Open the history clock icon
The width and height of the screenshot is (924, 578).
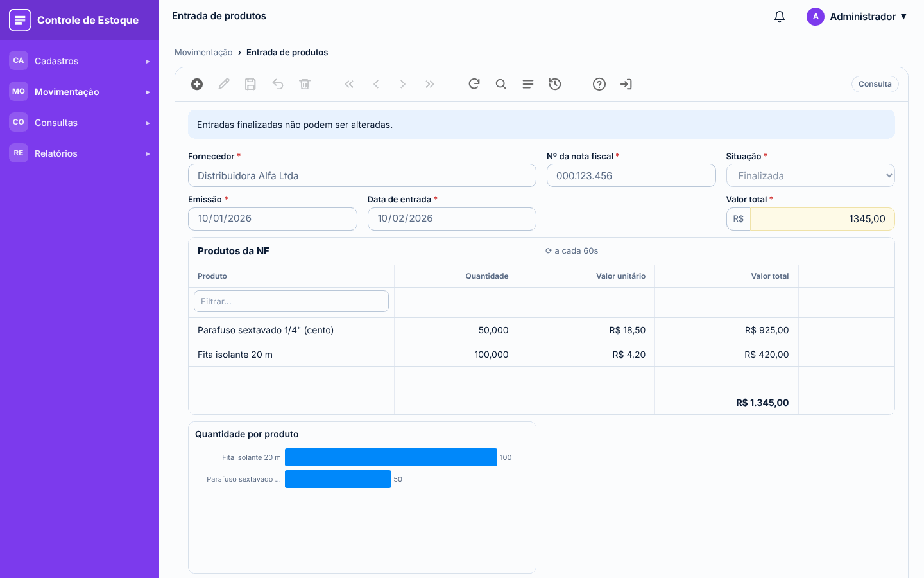[x=555, y=84]
